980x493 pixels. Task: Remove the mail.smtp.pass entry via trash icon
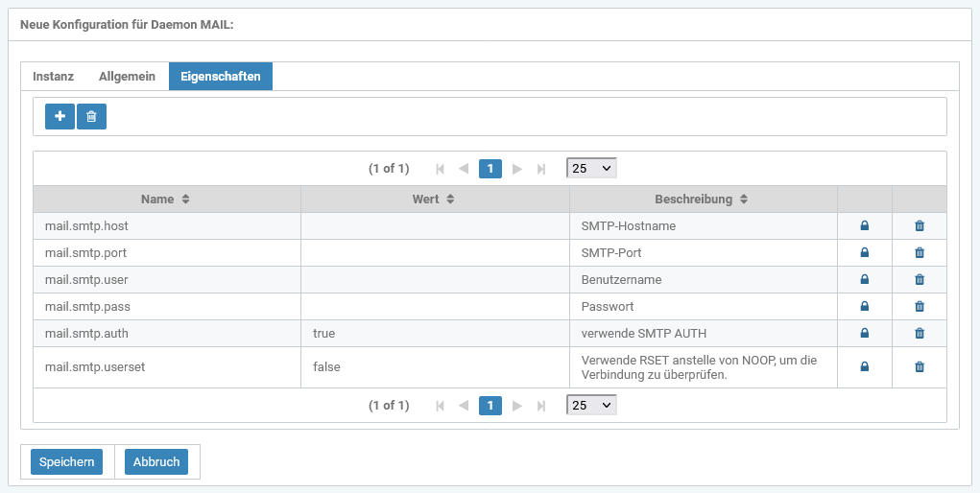(919, 307)
